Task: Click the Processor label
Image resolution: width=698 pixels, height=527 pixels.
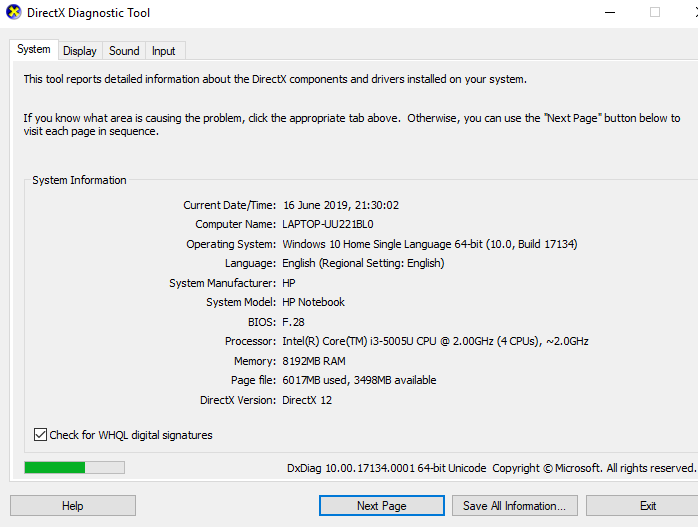Action: (x=251, y=341)
